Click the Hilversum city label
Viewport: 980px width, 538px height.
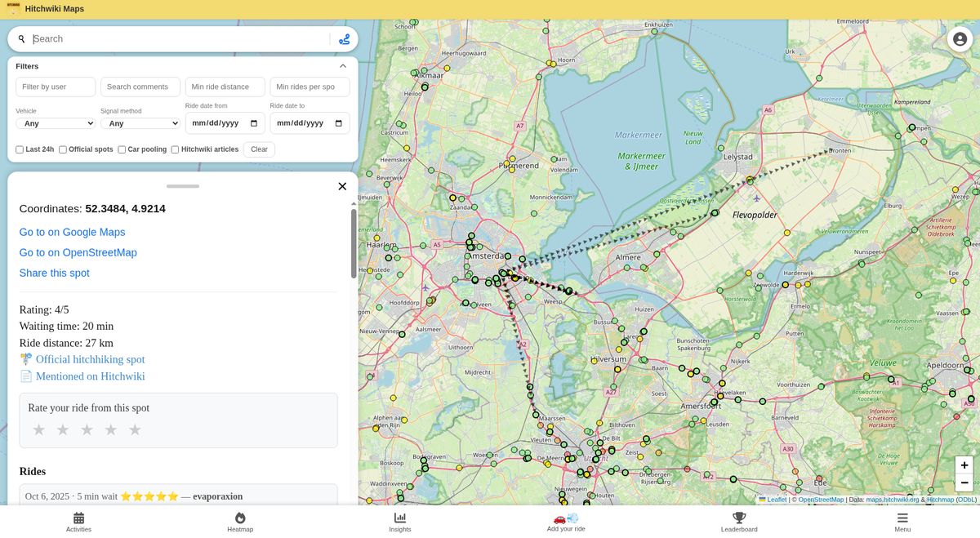pos(608,359)
